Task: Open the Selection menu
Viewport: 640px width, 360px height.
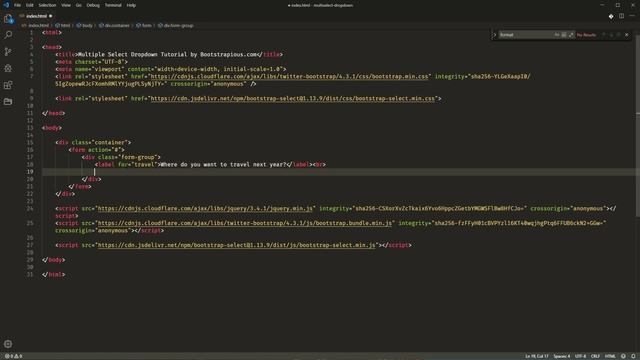Action: coord(47,5)
